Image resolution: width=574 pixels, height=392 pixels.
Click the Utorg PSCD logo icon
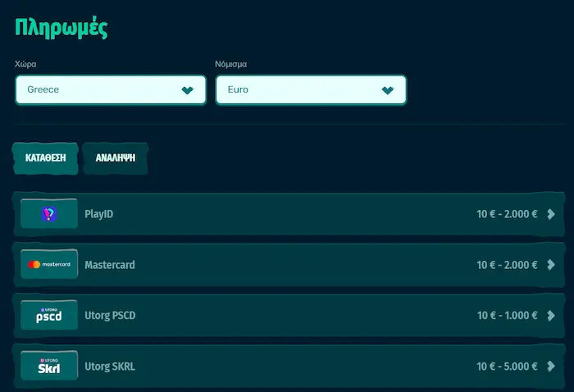point(49,316)
